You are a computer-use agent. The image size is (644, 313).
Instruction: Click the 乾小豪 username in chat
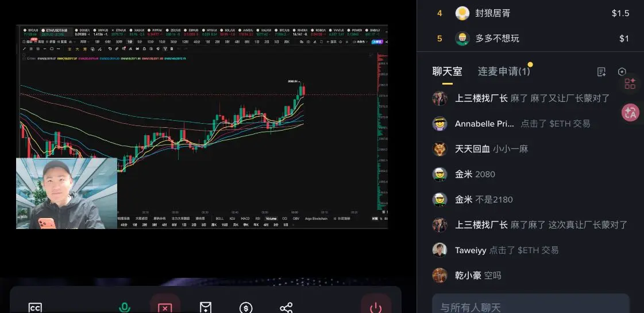click(x=468, y=276)
